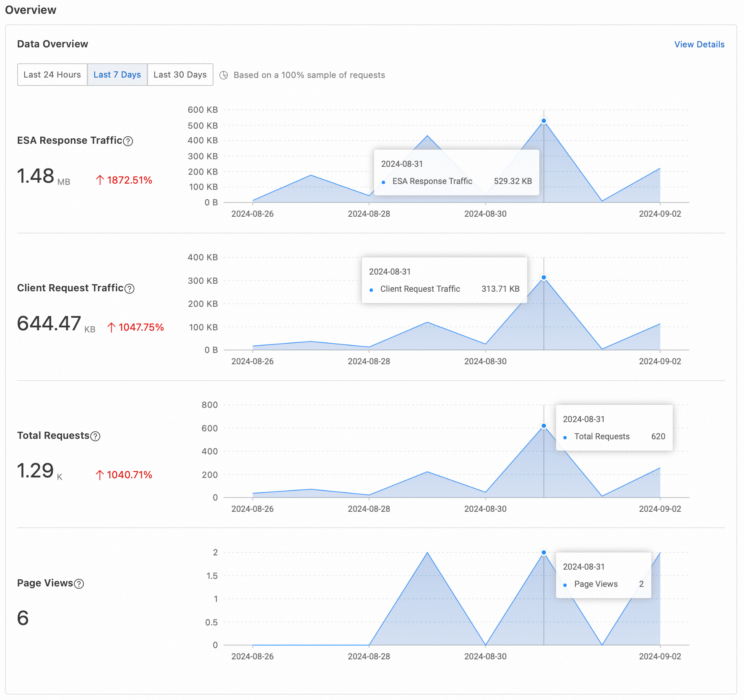Open help icon next to Client Request Traffic
The width and height of the screenshot is (744, 700).
[130, 289]
